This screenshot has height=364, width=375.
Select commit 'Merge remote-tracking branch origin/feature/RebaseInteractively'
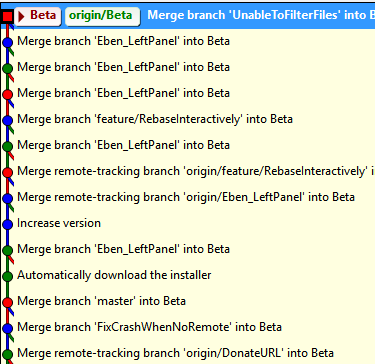click(196, 171)
